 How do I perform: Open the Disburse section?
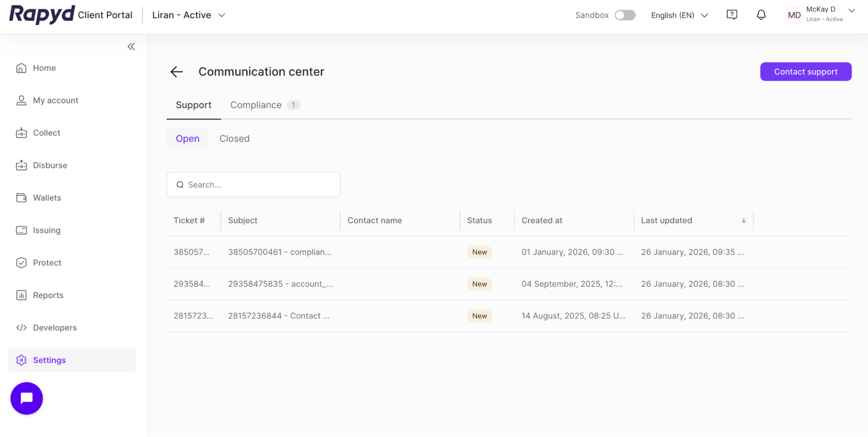(50, 165)
